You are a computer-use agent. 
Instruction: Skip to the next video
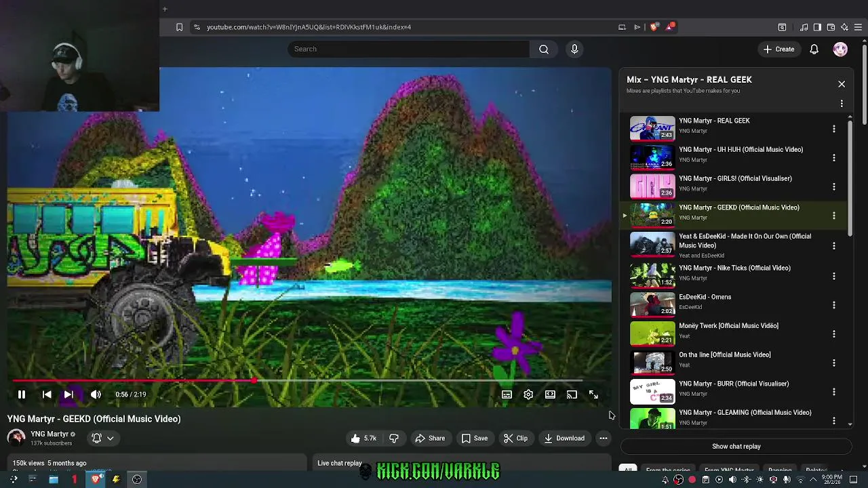tap(68, 394)
